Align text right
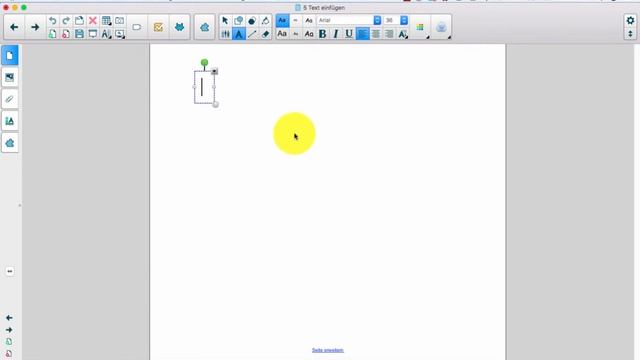640x360 pixels. click(x=389, y=34)
